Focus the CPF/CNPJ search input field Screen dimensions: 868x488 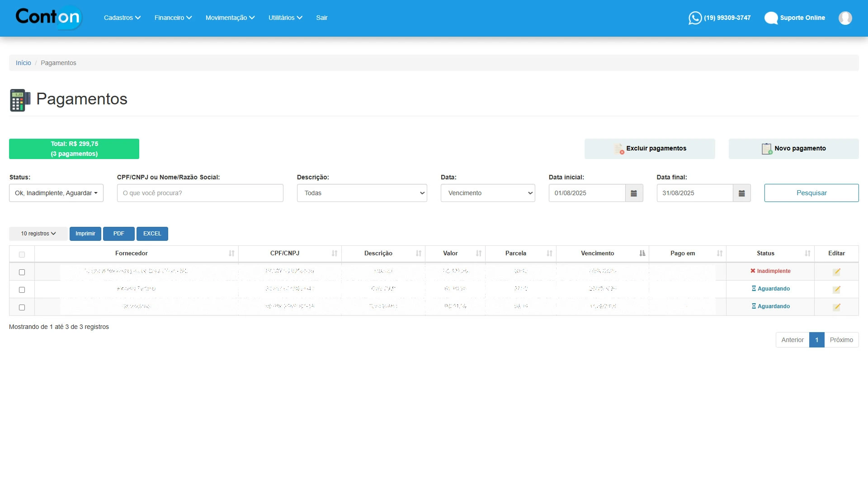(x=200, y=193)
